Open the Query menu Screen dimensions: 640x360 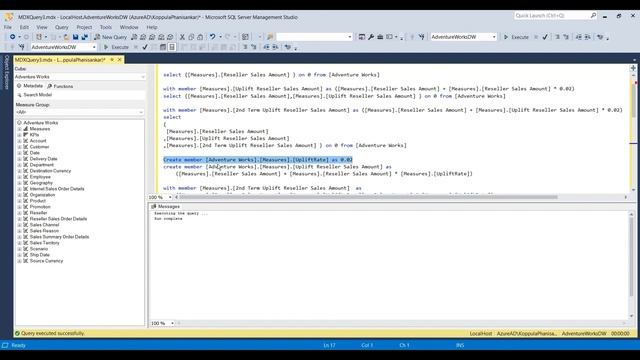point(62,27)
